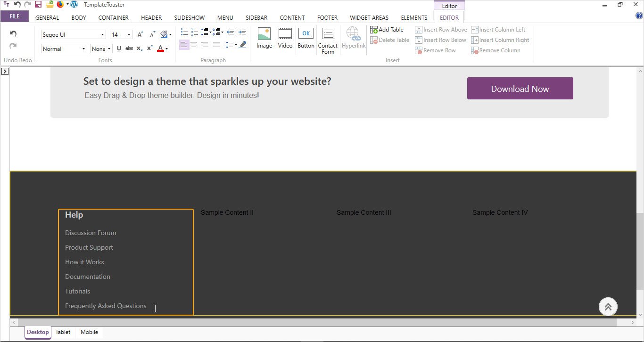
Task: Insert a Contact Form
Action: pyautogui.click(x=328, y=40)
